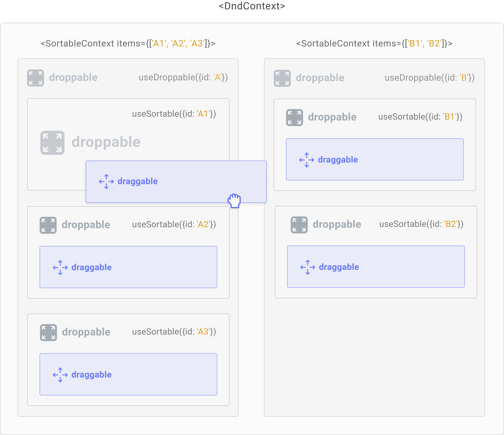Click SortableContext items A1, A2, A3 label
The height and width of the screenshot is (435, 504).
128,44
